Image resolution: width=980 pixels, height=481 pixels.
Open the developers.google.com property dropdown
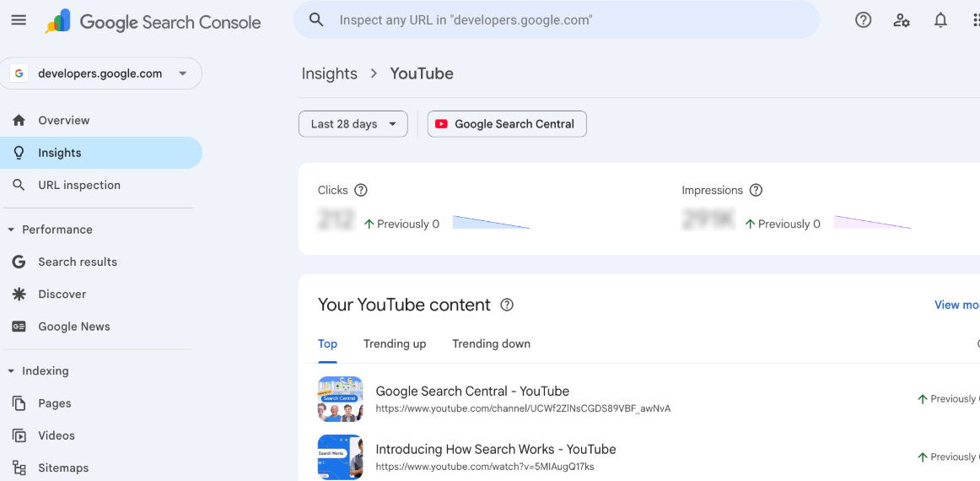pos(101,73)
